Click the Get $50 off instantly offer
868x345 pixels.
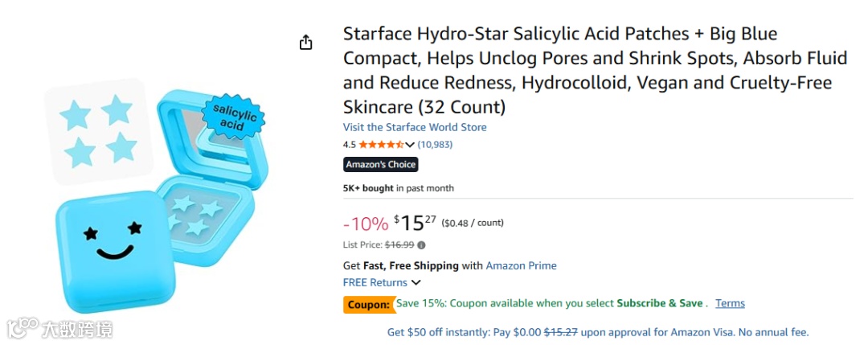coord(597,332)
